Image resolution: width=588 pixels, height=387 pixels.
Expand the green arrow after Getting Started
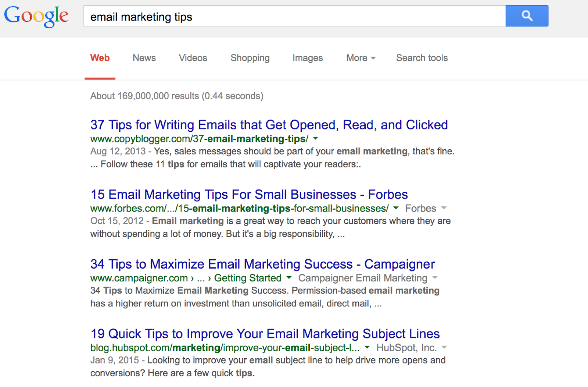tap(289, 278)
